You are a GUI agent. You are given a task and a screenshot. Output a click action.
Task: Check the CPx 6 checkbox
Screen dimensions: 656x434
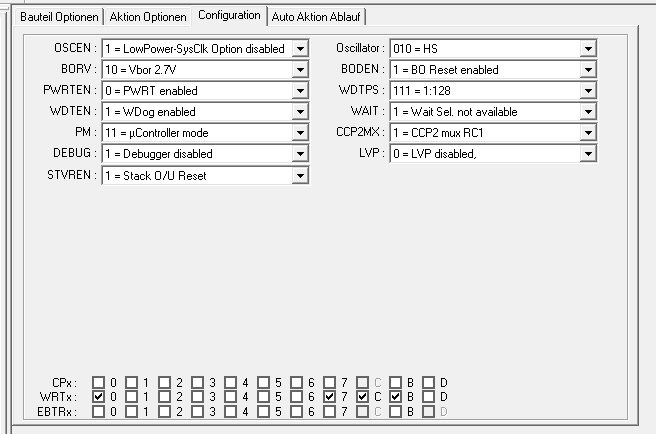tap(296, 382)
